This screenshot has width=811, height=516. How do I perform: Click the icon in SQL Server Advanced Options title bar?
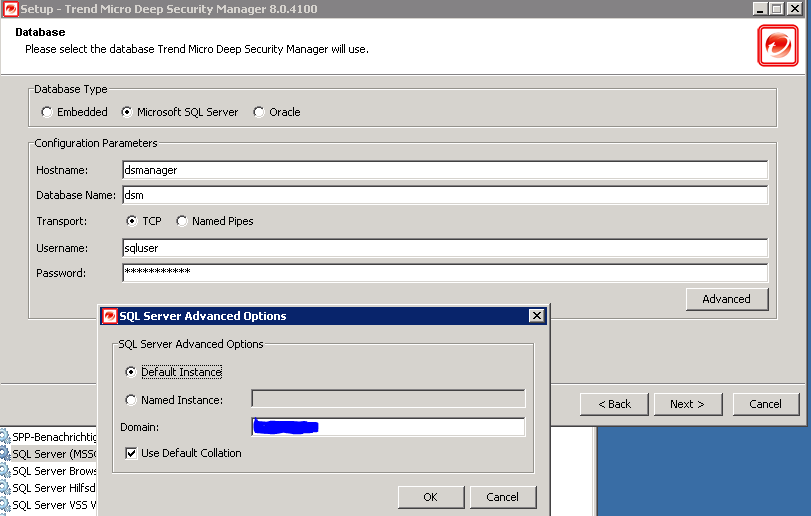[x=109, y=316]
